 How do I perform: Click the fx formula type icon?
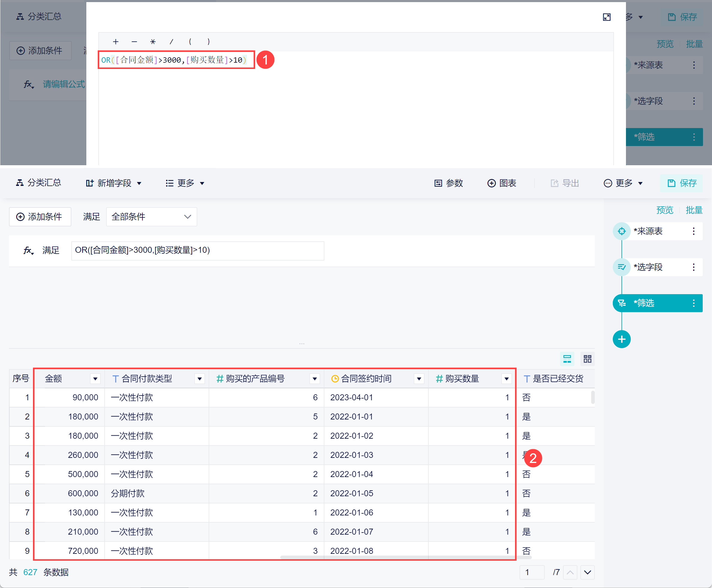coord(28,250)
